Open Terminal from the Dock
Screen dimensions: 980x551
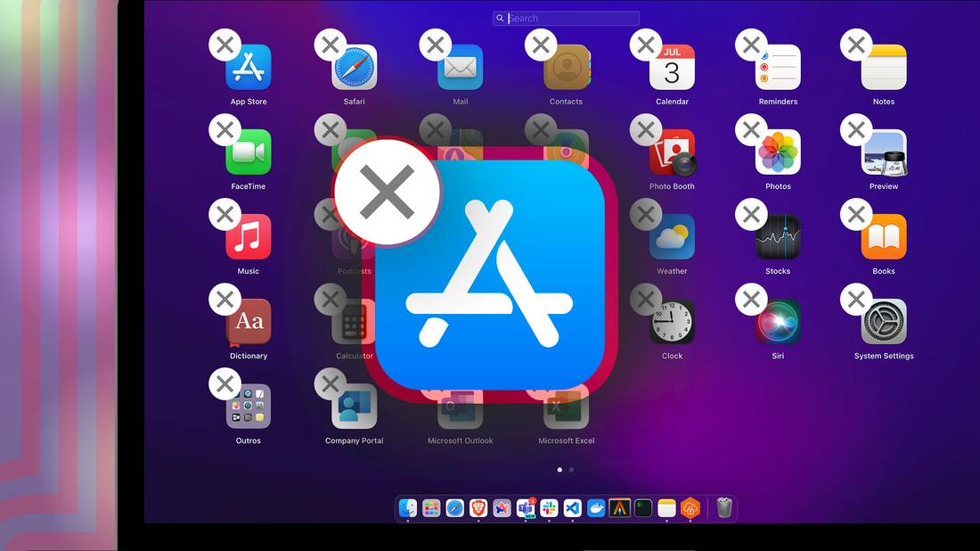643,508
